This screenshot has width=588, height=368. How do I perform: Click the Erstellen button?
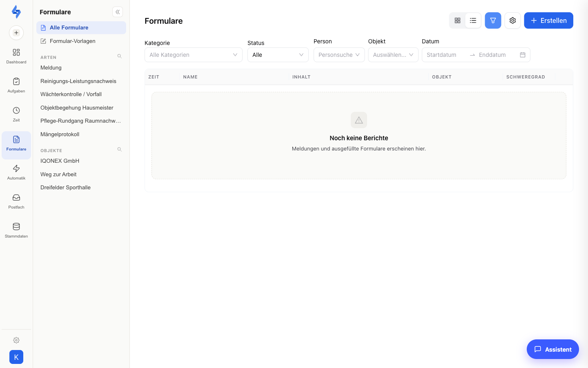548,20
